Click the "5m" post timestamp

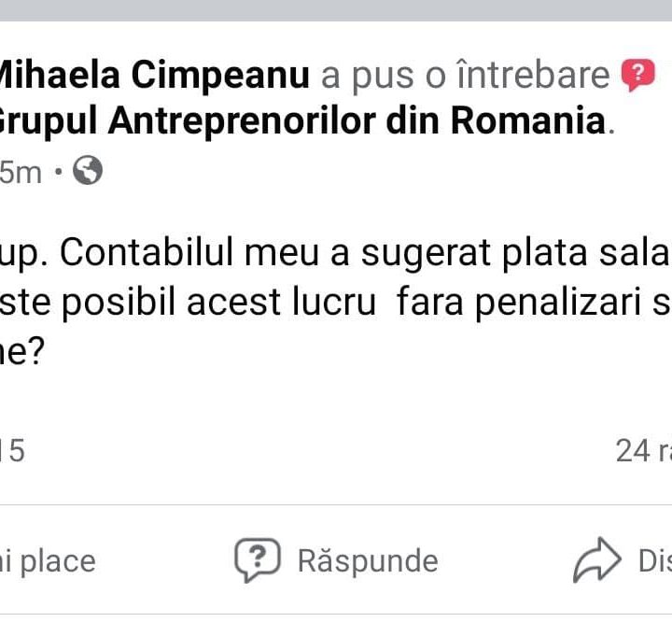(21, 173)
